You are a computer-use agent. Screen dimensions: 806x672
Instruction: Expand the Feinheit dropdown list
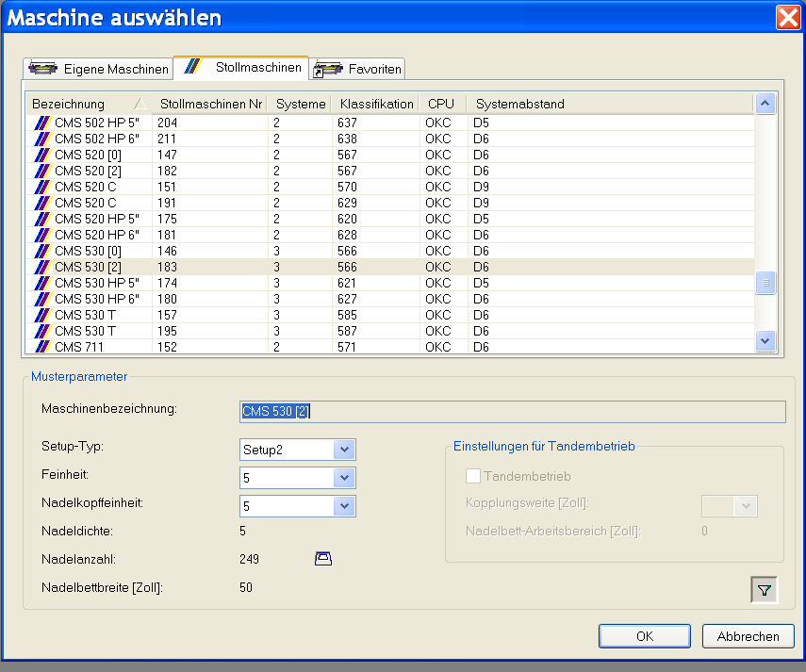tap(344, 478)
